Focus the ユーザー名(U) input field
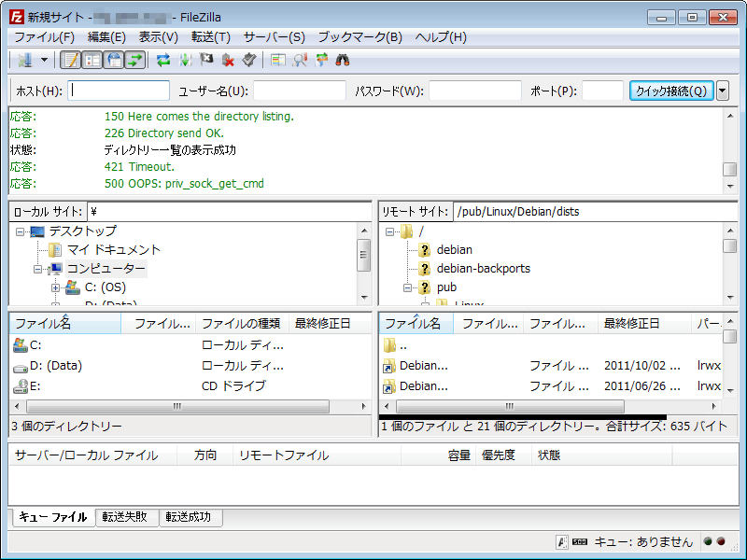 click(x=300, y=91)
